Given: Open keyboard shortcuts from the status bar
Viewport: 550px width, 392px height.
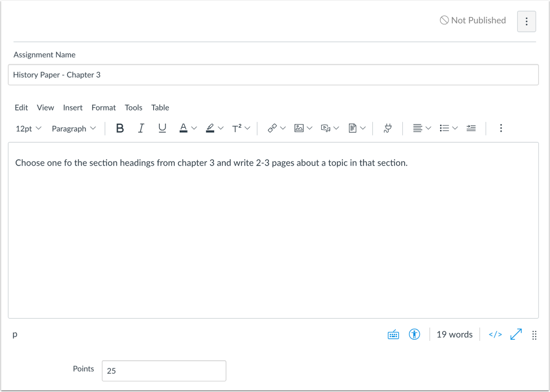Looking at the screenshot, I should tap(393, 334).
